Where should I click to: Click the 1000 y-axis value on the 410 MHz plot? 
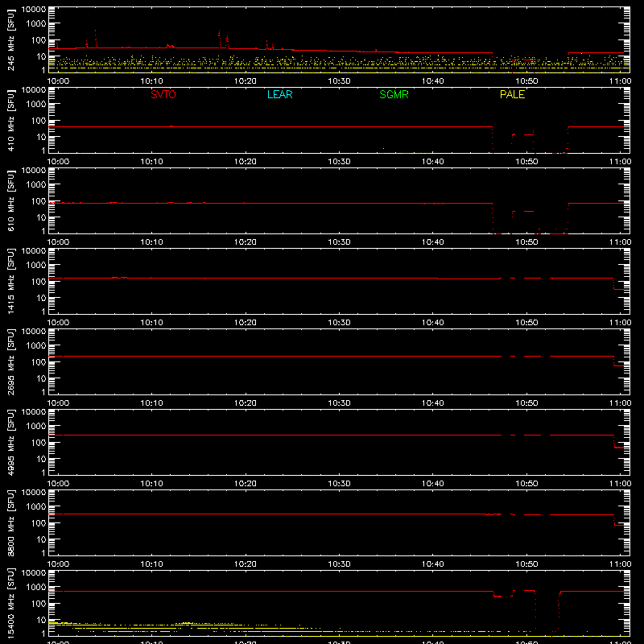tap(36, 105)
